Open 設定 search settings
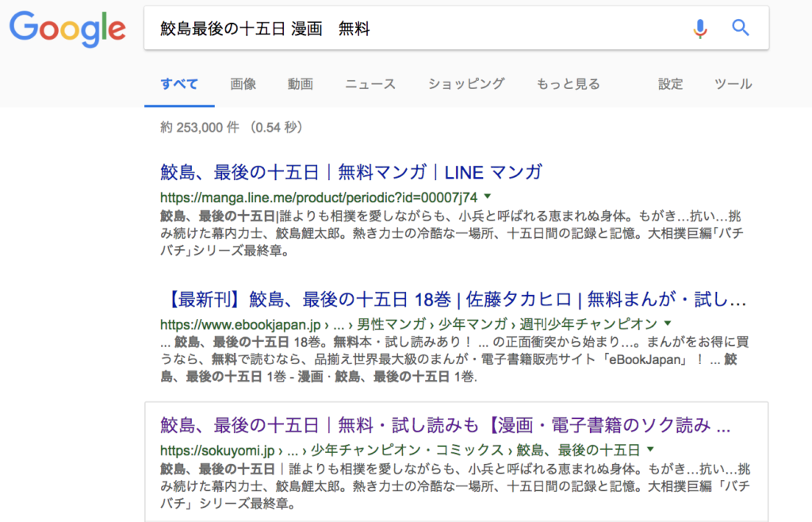Viewport: 812px width, 522px height. tap(671, 84)
